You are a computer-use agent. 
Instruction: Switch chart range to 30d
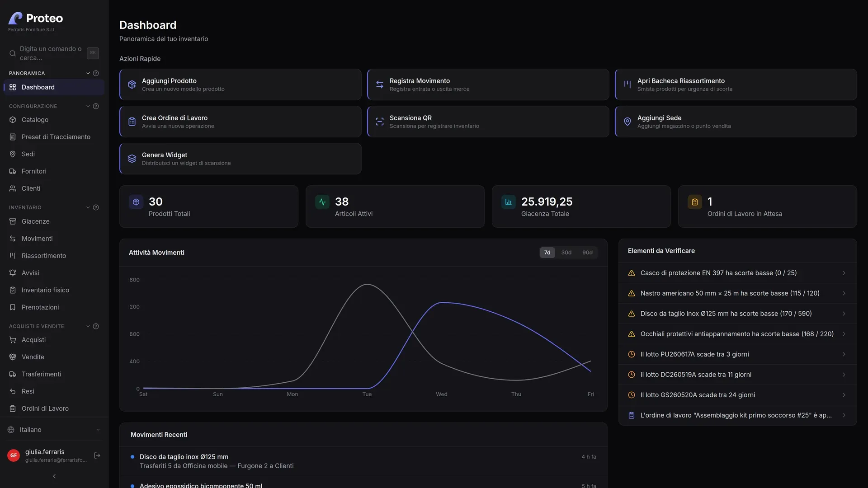pos(566,253)
